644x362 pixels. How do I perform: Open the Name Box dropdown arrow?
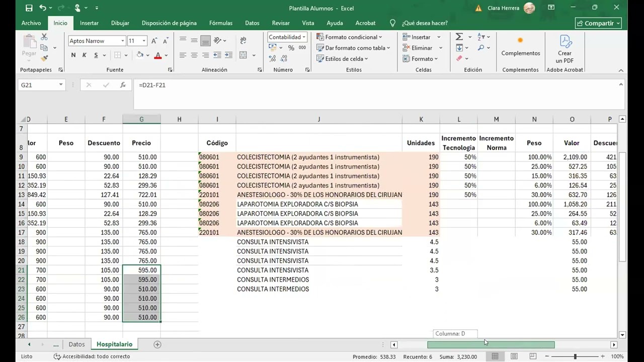coord(61,85)
